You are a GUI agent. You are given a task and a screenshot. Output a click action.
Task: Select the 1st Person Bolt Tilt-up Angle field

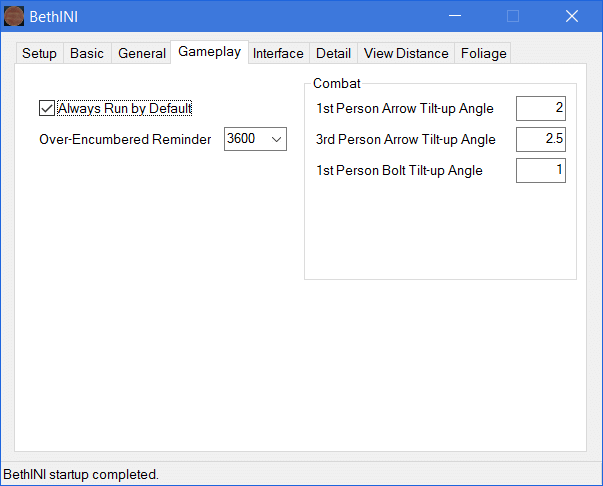pos(540,170)
